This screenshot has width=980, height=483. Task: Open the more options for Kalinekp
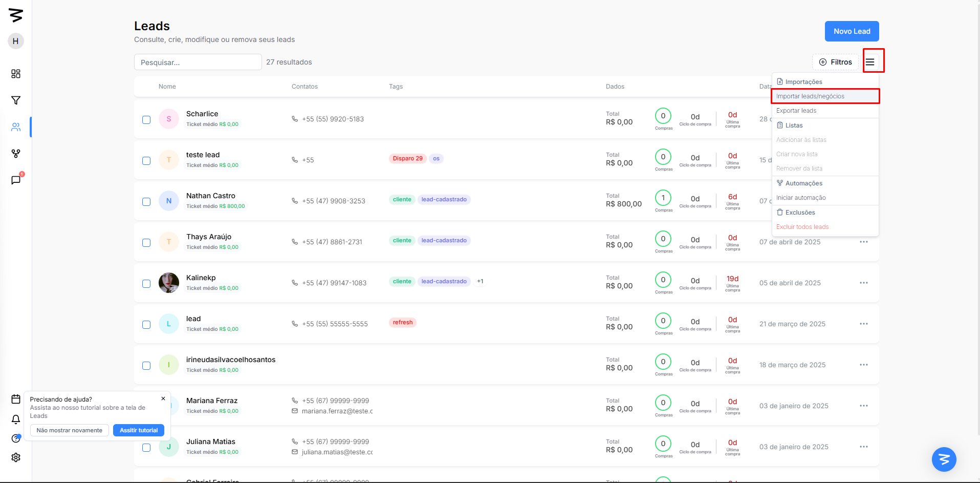point(864,283)
